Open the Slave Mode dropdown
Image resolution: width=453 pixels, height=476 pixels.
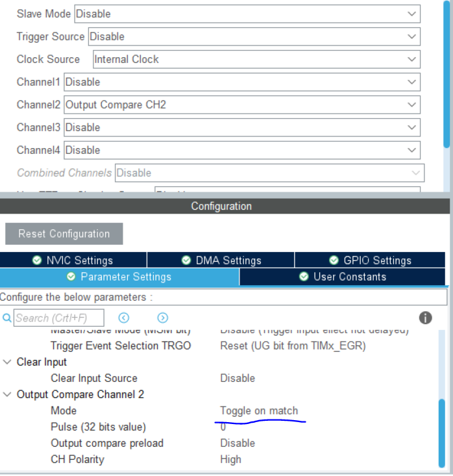(x=247, y=14)
